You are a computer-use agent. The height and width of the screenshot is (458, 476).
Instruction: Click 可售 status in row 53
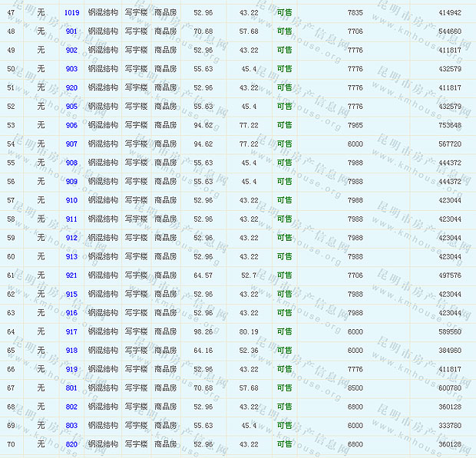click(x=284, y=126)
